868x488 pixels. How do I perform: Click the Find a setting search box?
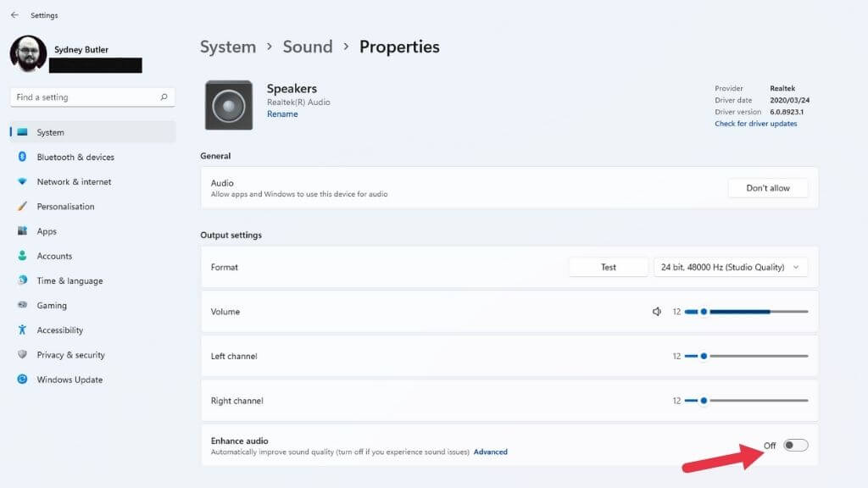[85, 97]
